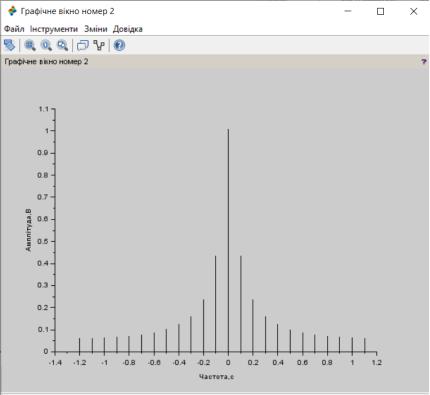
Task: Open the Файл menu
Action: [x=14, y=29]
